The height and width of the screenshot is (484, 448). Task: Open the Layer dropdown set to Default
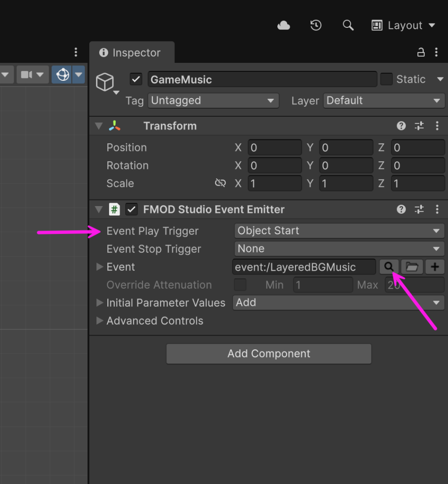[x=383, y=101]
